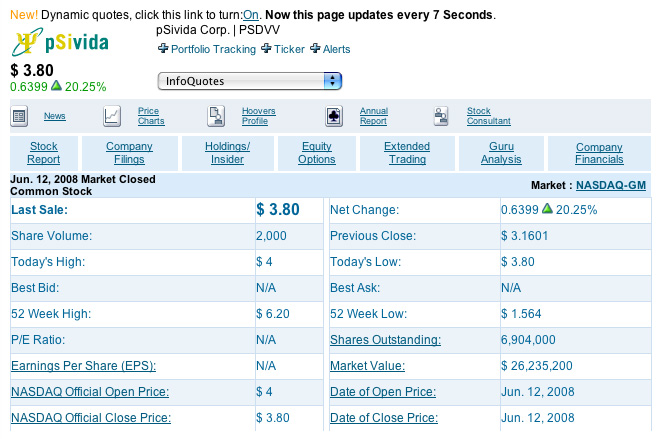Open the Price Charts link
The height and width of the screenshot is (439, 656).
click(151, 116)
